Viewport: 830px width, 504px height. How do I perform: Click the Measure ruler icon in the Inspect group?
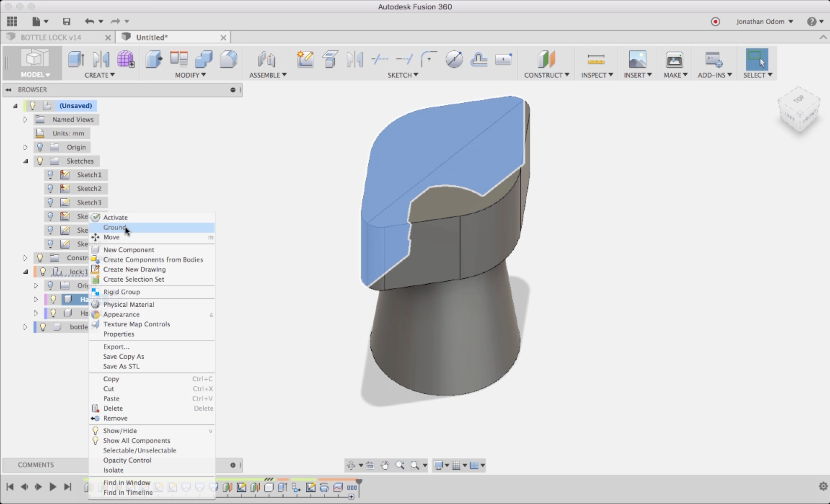tap(596, 59)
